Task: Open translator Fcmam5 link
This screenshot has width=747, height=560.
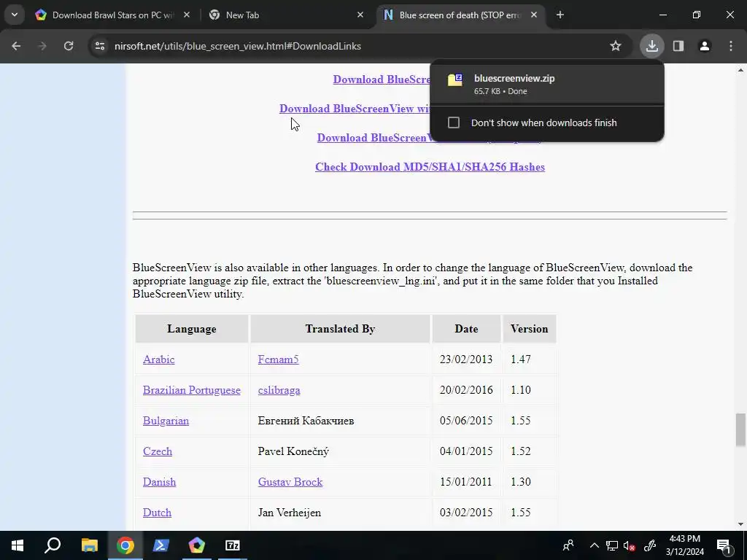Action: (278, 359)
